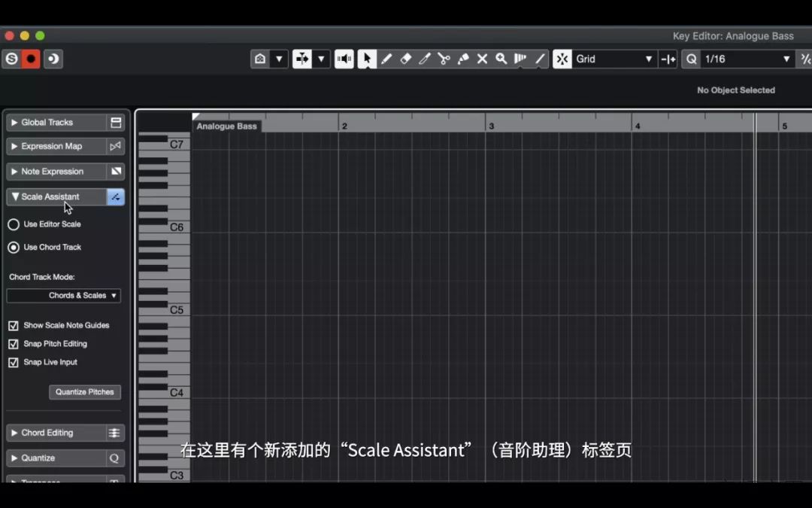Select the Line tool

point(540,59)
